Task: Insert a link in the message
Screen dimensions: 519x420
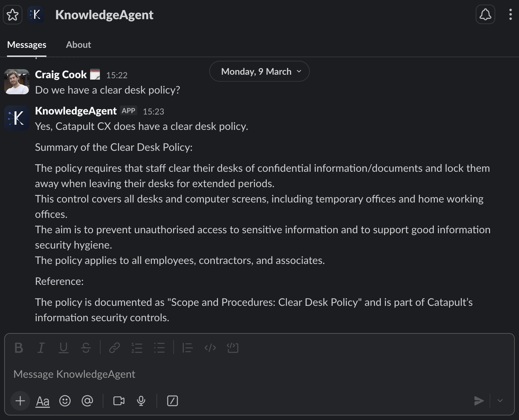Action: point(114,348)
